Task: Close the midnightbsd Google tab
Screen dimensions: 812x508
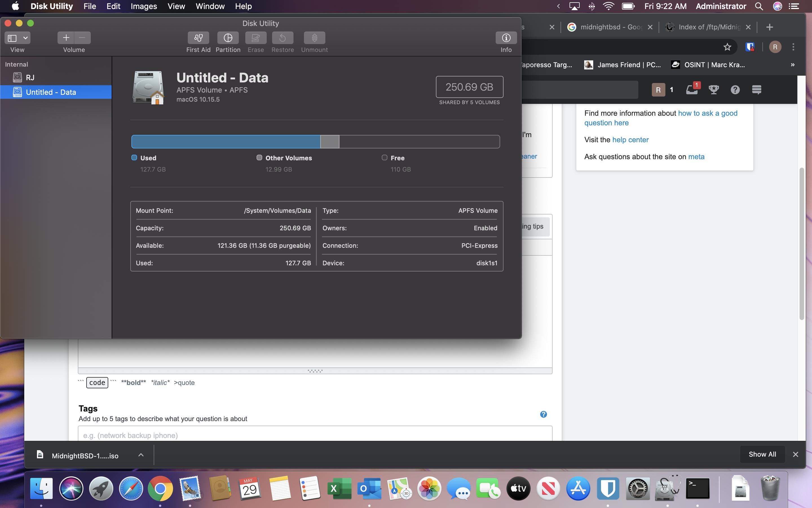Action: click(650, 27)
